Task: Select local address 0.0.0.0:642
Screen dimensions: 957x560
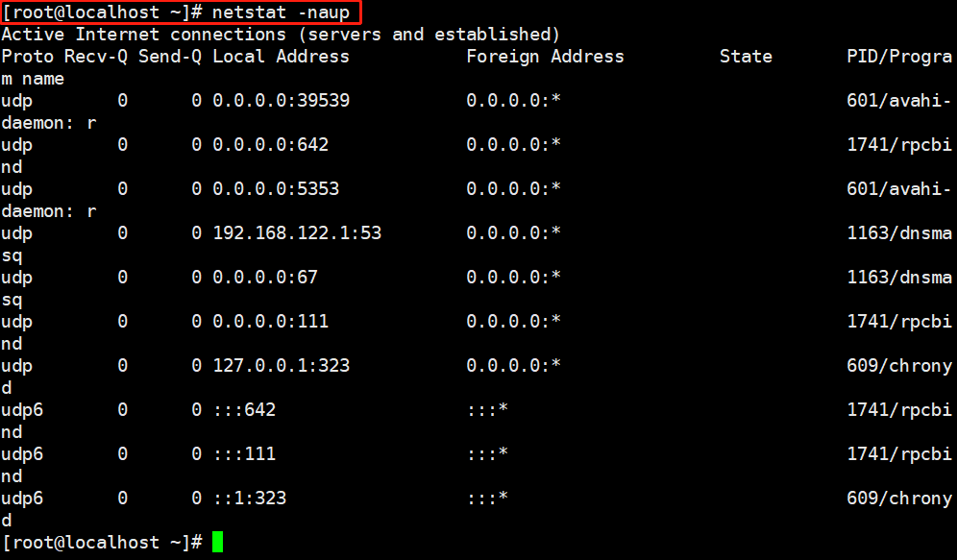Action: [x=270, y=145]
